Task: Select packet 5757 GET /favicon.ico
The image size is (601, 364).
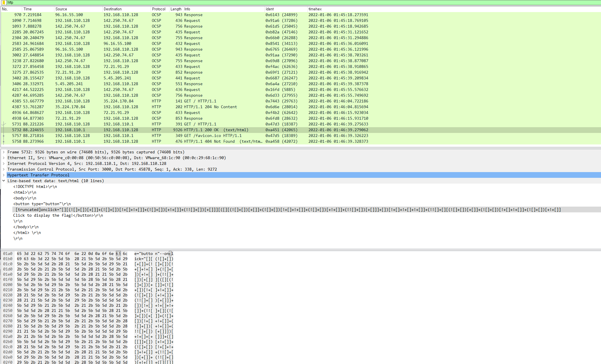Action: tap(213, 136)
